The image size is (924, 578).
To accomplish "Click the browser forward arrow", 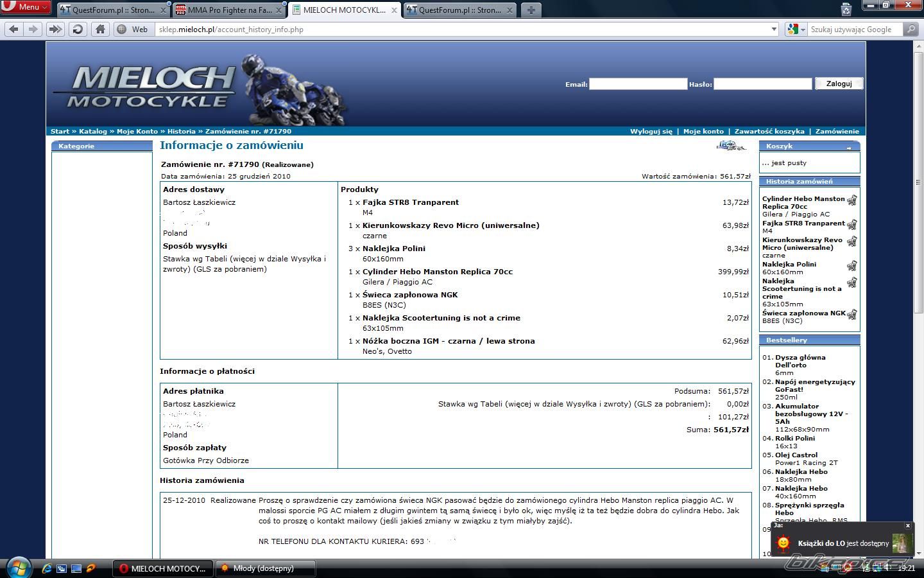I will point(33,29).
